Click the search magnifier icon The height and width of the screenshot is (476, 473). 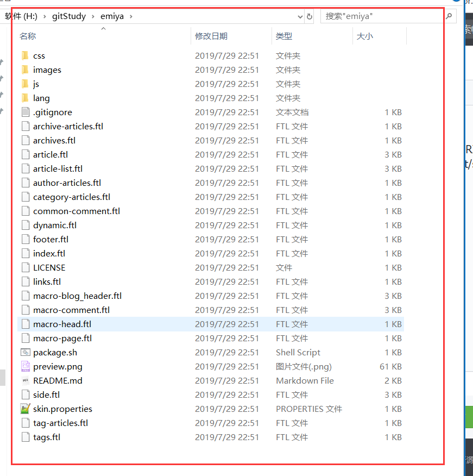pyautogui.click(x=449, y=16)
